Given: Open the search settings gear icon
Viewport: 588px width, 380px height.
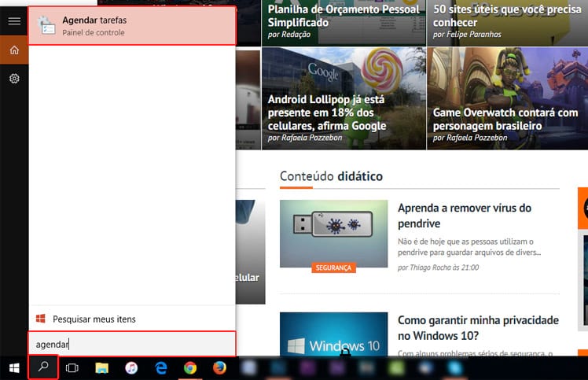Looking at the screenshot, I should tap(14, 79).
